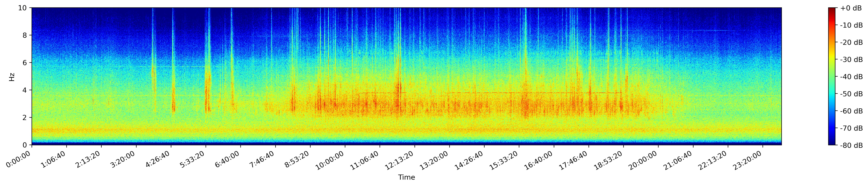The height and width of the screenshot is (186, 868).
Task: Click the +0 dB colorbar label
Action: tap(851, 8)
